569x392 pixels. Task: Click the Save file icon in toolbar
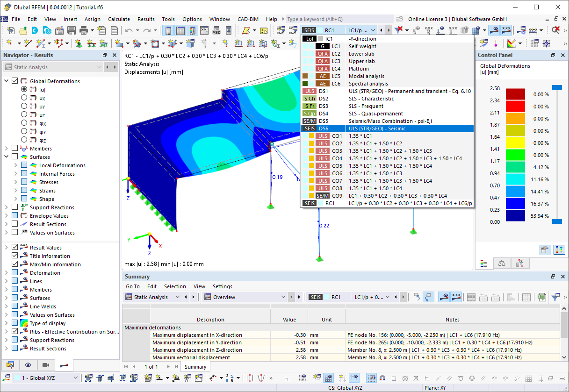tap(71, 30)
